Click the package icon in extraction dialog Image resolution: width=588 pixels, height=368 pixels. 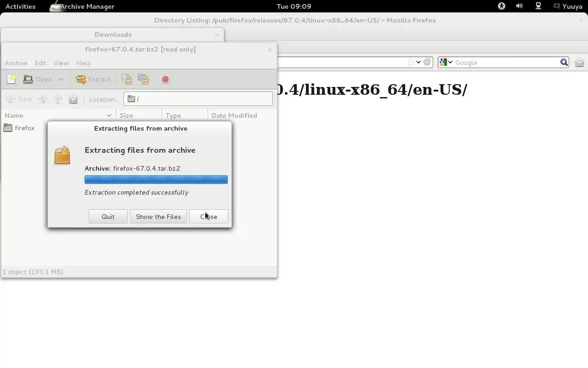click(62, 155)
